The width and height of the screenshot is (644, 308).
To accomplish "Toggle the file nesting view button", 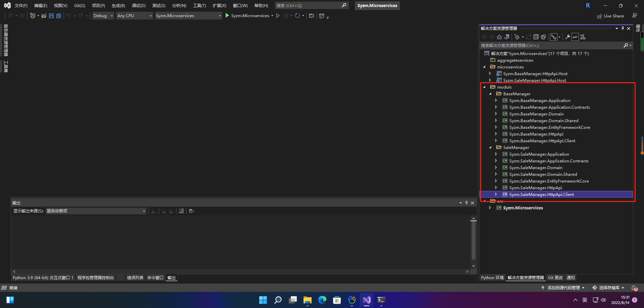I will point(554,37).
